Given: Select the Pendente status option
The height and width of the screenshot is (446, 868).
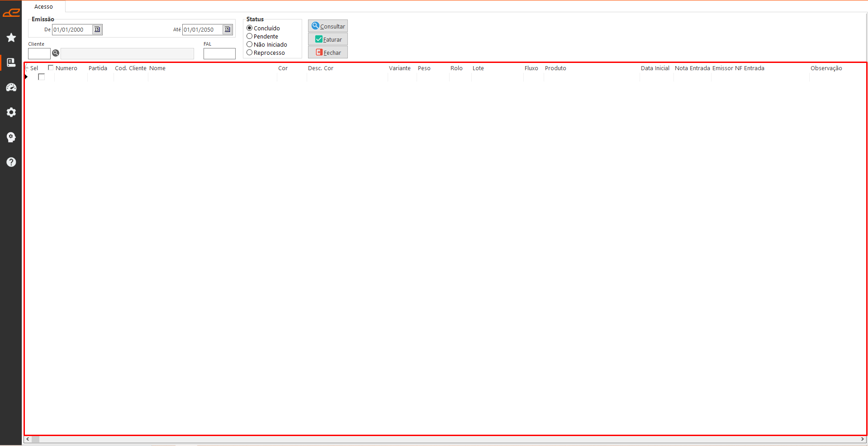Looking at the screenshot, I should [x=249, y=36].
